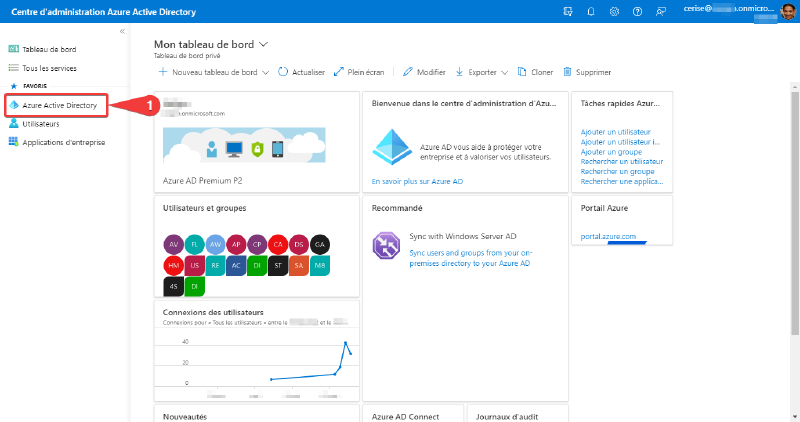Screen dimensions: 800x422
Task: Open the feedback icon in header
Action: (661, 11)
